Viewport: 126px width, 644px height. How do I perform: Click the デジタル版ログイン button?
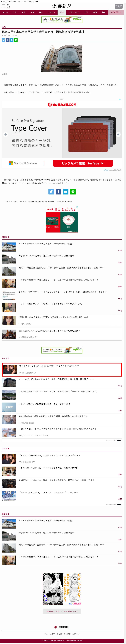click(x=119, y=6)
